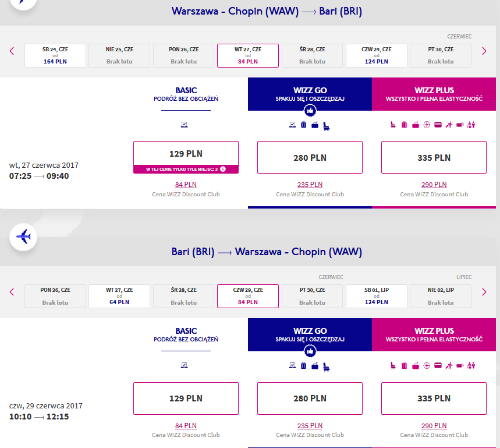Click info icon next to limited seats notice
The image size is (500, 448).
click(223, 169)
